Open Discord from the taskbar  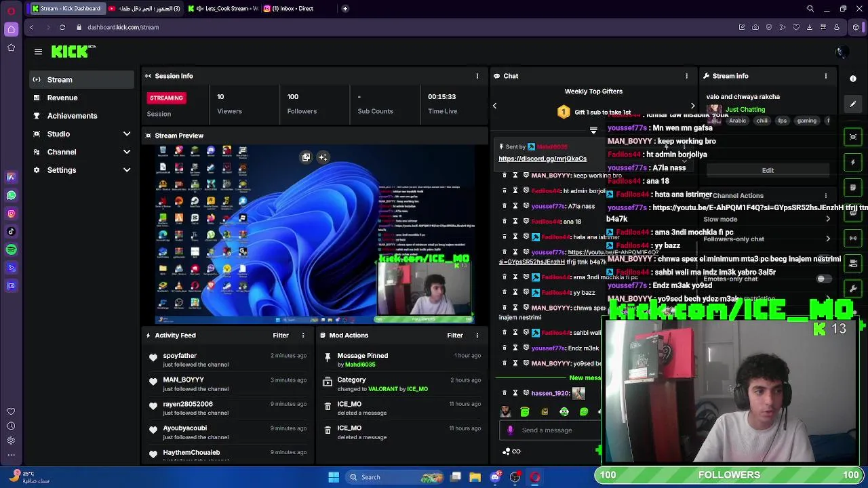(x=496, y=477)
